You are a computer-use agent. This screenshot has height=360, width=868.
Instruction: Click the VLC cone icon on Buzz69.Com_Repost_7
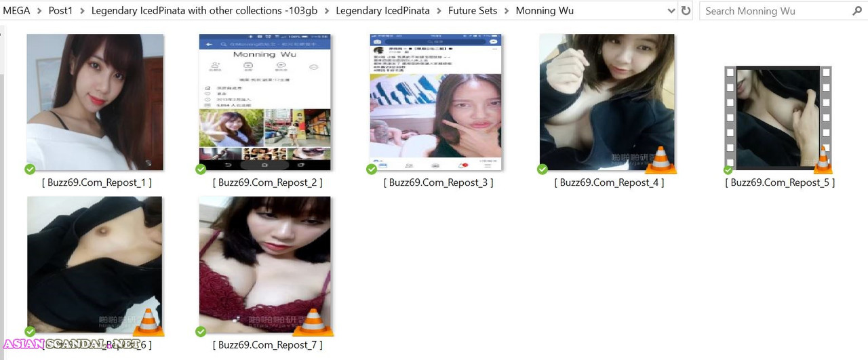click(x=315, y=323)
